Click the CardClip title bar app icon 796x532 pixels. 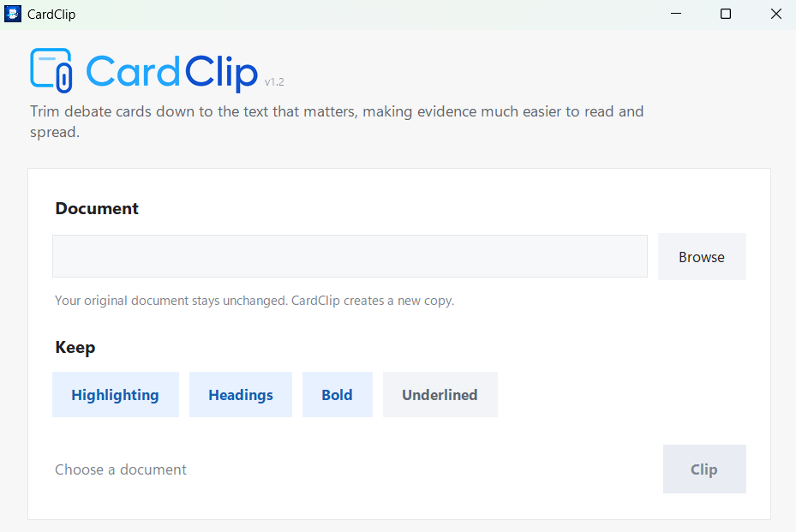click(13, 14)
